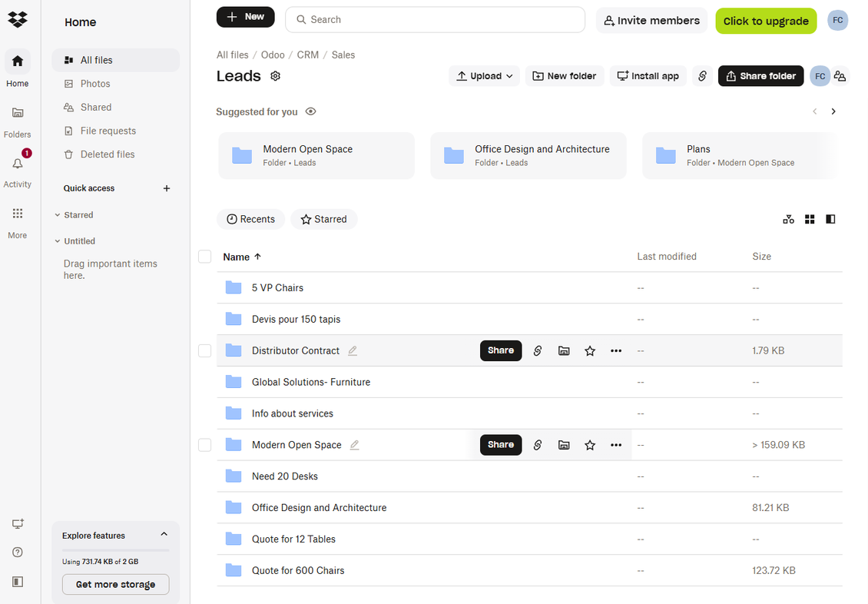
Task: Go to Sales breadcrumb
Action: (343, 55)
